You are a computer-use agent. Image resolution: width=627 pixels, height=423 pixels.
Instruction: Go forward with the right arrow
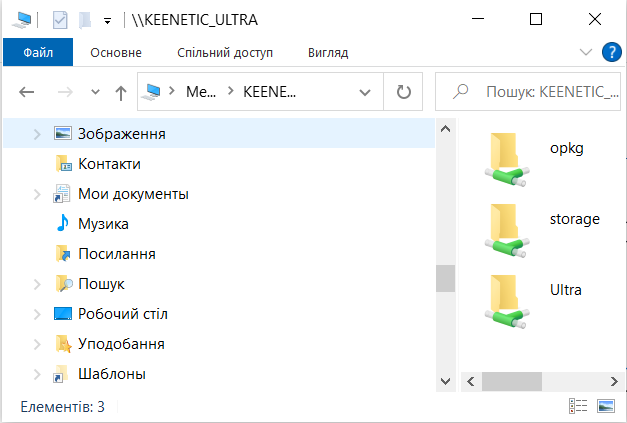[x=65, y=92]
